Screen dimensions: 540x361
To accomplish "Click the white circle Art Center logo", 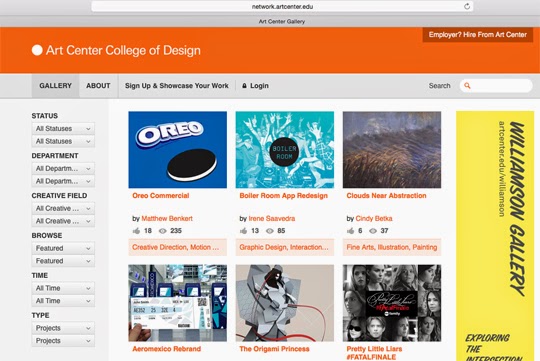I will click(x=37, y=50).
